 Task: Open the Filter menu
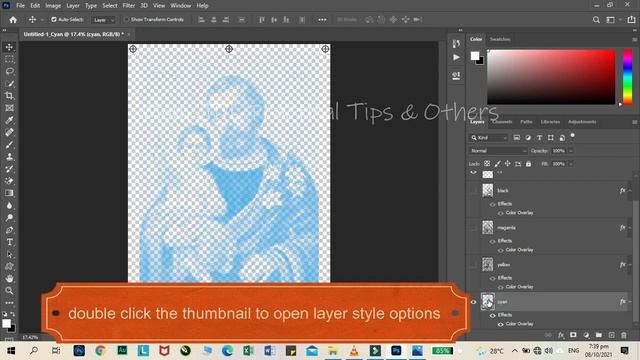click(129, 6)
